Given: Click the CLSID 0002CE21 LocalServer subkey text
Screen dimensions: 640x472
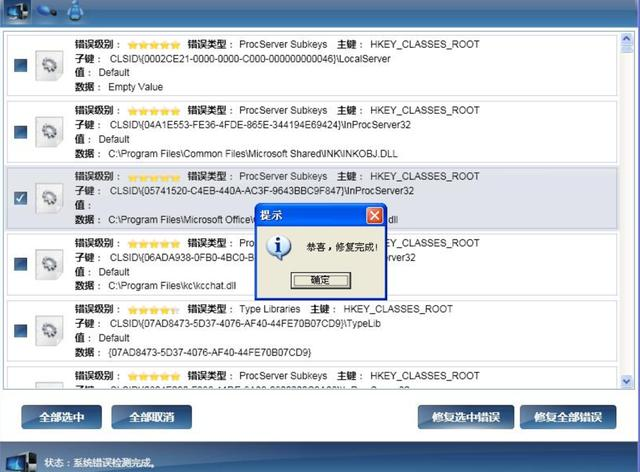Looking at the screenshot, I should 250,59.
